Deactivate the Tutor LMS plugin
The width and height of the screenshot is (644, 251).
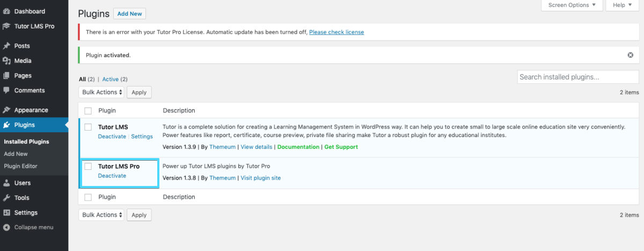pos(112,137)
